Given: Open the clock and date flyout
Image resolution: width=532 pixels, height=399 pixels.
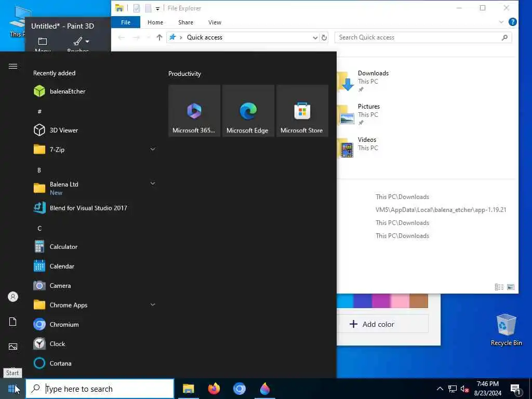Looking at the screenshot, I should click(x=487, y=389).
